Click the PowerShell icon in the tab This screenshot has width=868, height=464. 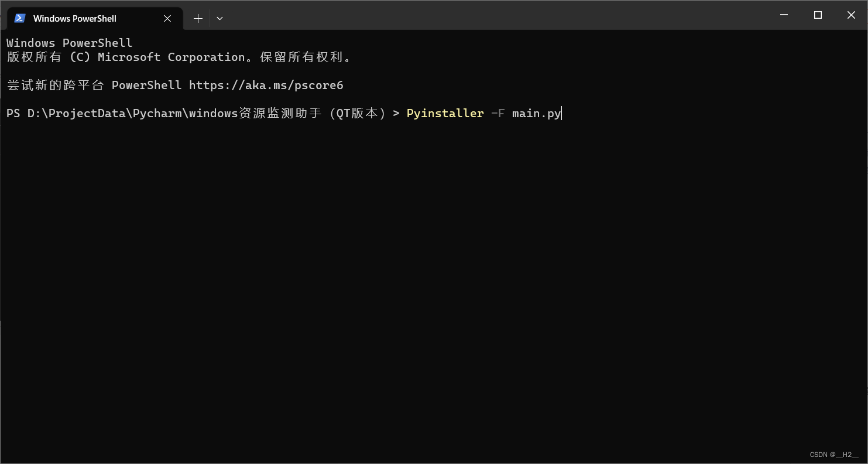20,18
